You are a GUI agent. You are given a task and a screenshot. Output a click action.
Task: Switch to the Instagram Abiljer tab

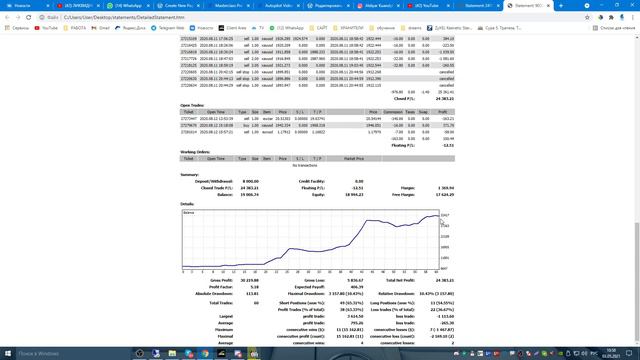(x=379, y=6)
